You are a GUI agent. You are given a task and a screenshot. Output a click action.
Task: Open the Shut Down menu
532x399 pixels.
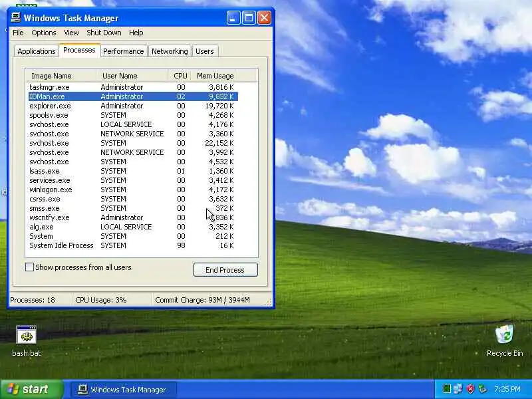pos(104,33)
